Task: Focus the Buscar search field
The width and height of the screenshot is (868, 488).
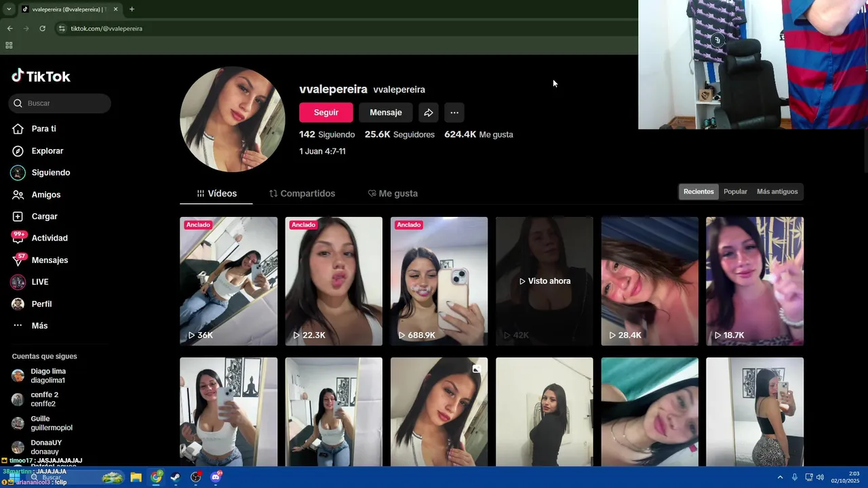Action: click(60, 103)
